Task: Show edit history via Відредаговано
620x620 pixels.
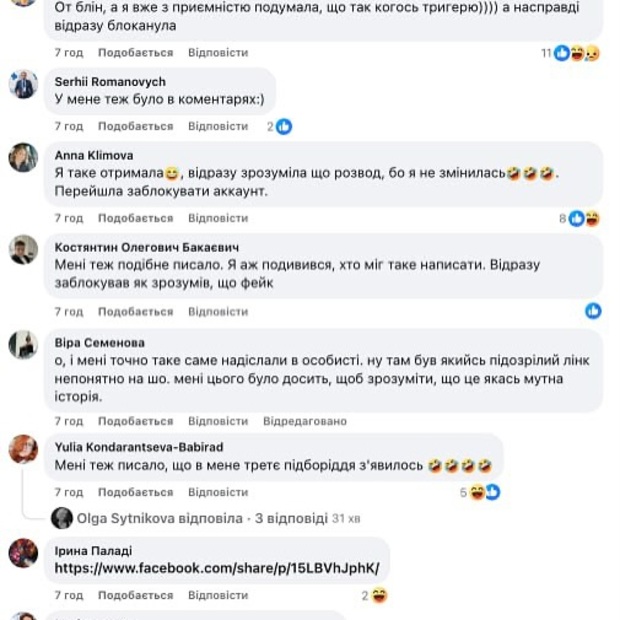Action: click(x=305, y=421)
